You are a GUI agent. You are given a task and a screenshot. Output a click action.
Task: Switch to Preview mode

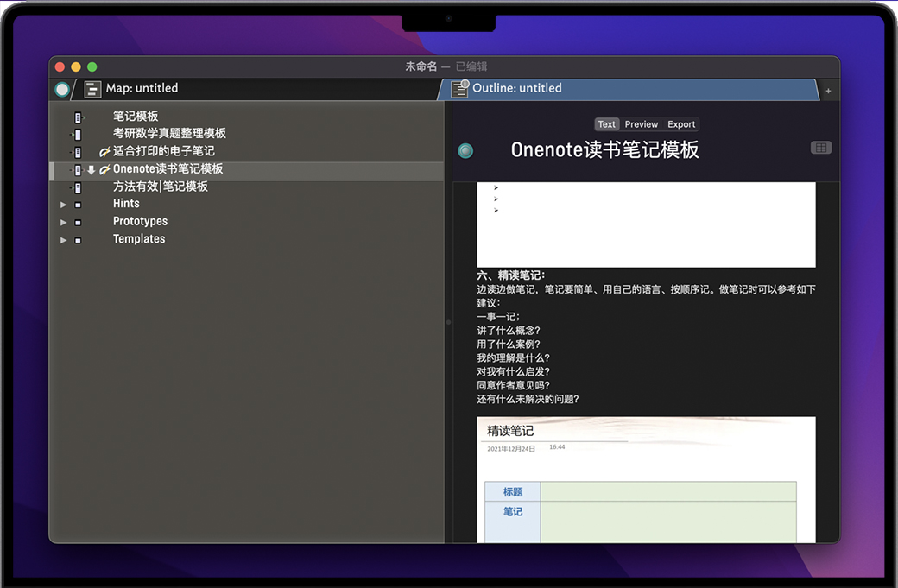641,124
